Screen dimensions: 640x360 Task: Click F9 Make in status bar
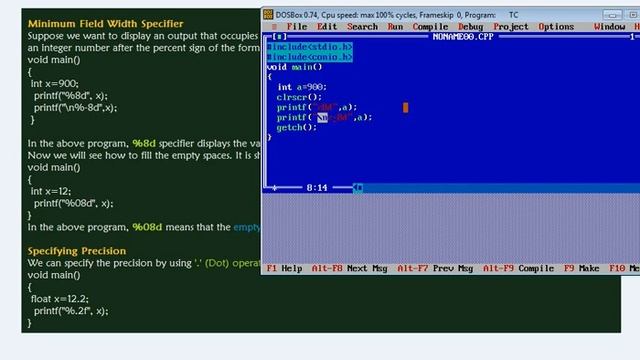click(x=582, y=269)
